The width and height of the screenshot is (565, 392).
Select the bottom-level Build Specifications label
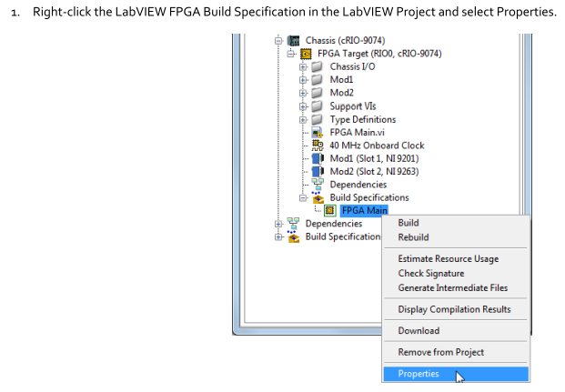pos(343,236)
